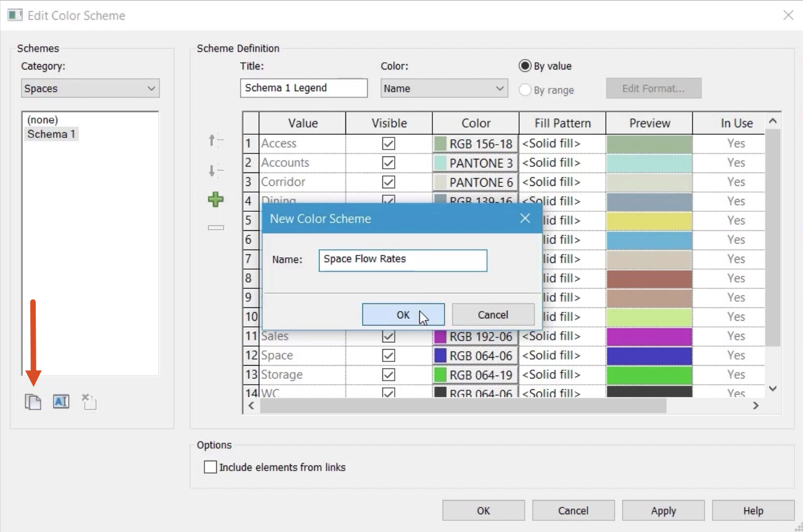Enable Include elements from links checkbox

[x=210, y=467]
